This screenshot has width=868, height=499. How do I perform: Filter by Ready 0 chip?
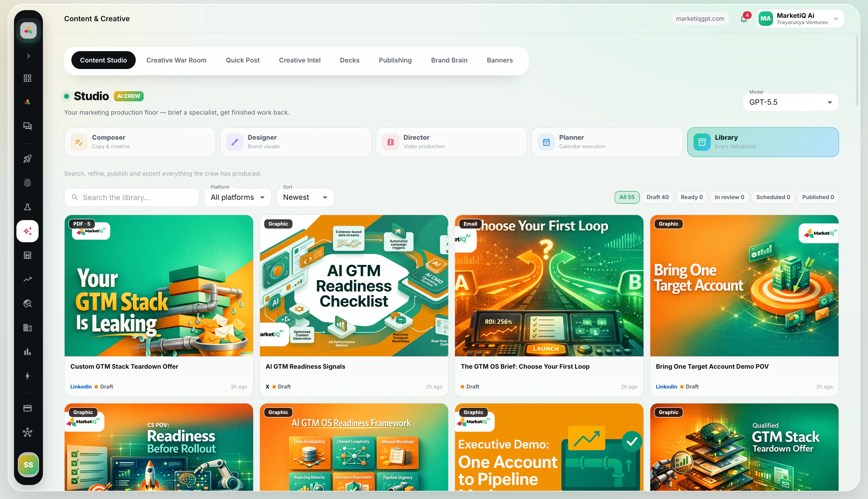click(692, 197)
